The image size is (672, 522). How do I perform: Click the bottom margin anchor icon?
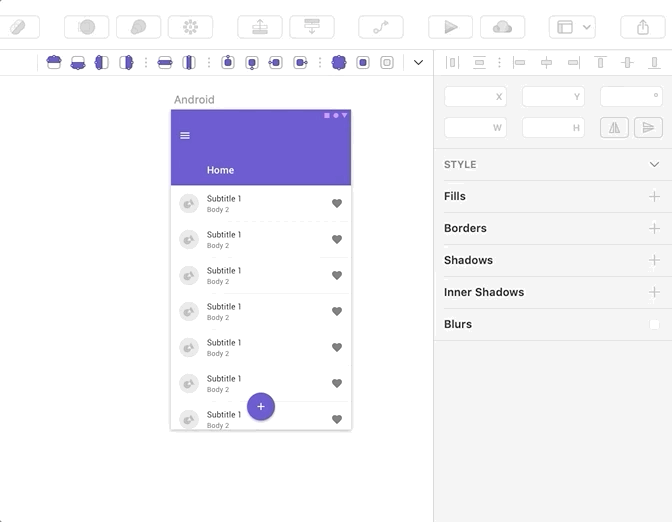click(x=252, y=63)
